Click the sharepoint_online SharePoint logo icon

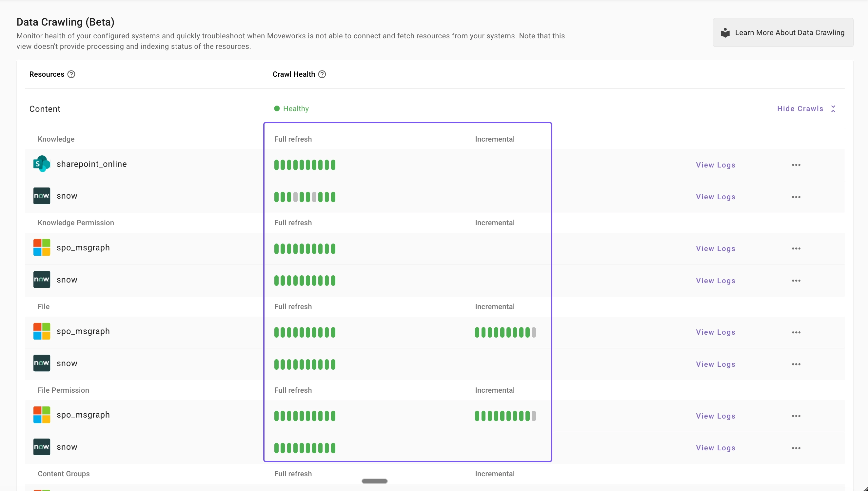click(x=42, y=164)
